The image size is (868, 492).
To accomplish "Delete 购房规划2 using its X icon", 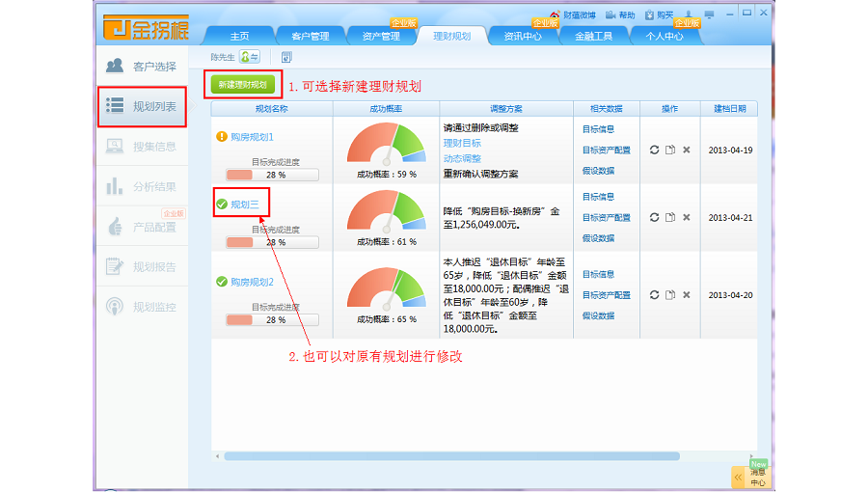I will pos(687,295).
